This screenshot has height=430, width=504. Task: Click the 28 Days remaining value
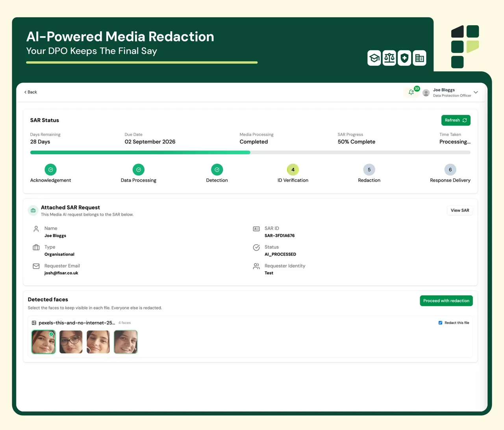point(40,142)
